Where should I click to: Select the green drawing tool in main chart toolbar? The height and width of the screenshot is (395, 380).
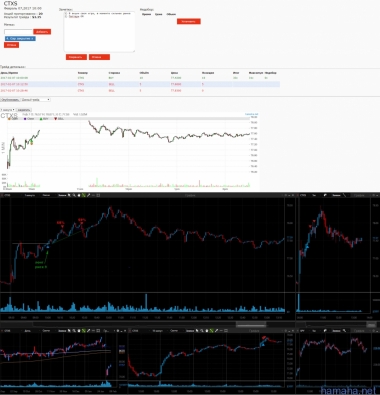[84, 195]
